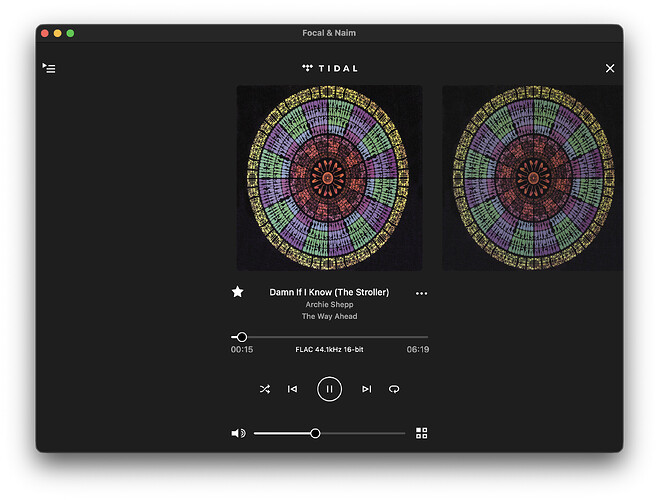Open the play queue list icon
This screenshot has height=500, width=659.
(49, 68)
